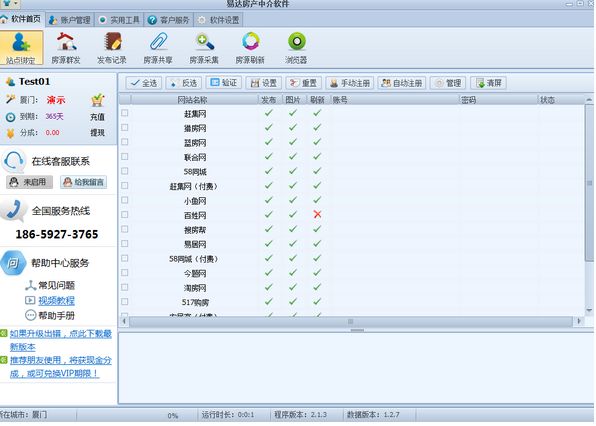Viewport: 596px width, 426px height.
Task: Tick the checkbox for 百姓网 row
Action: pos(125,215)
